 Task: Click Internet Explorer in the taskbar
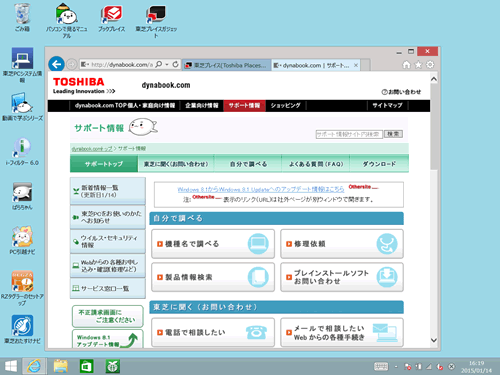(34, 366)
